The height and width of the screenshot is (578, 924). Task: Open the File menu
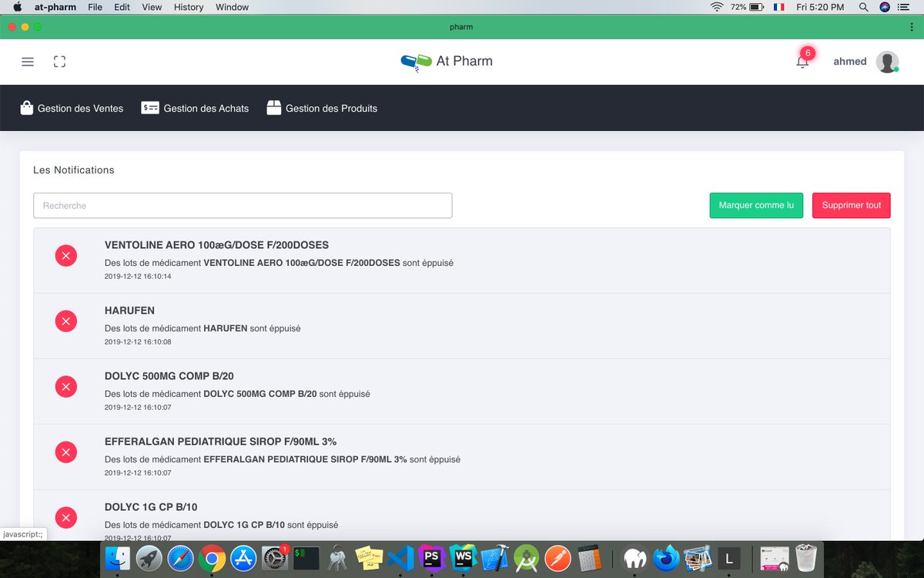pyautogui.click(x=95, y=7)
